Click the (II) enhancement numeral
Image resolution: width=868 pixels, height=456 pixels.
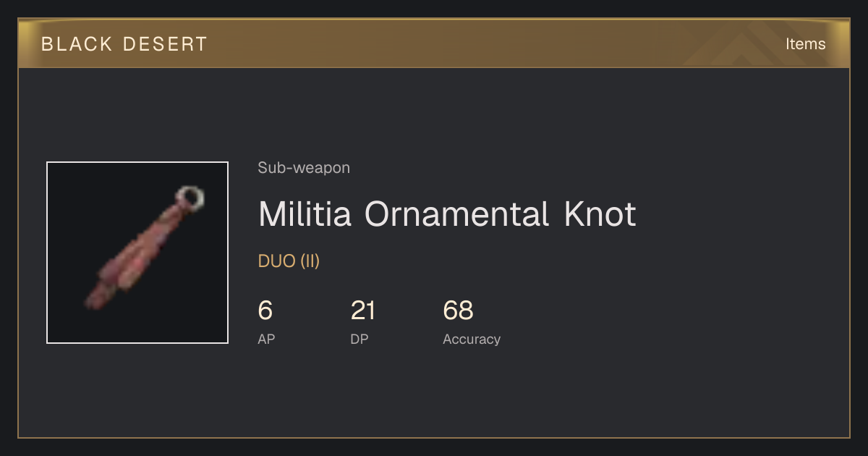[310, 261]
